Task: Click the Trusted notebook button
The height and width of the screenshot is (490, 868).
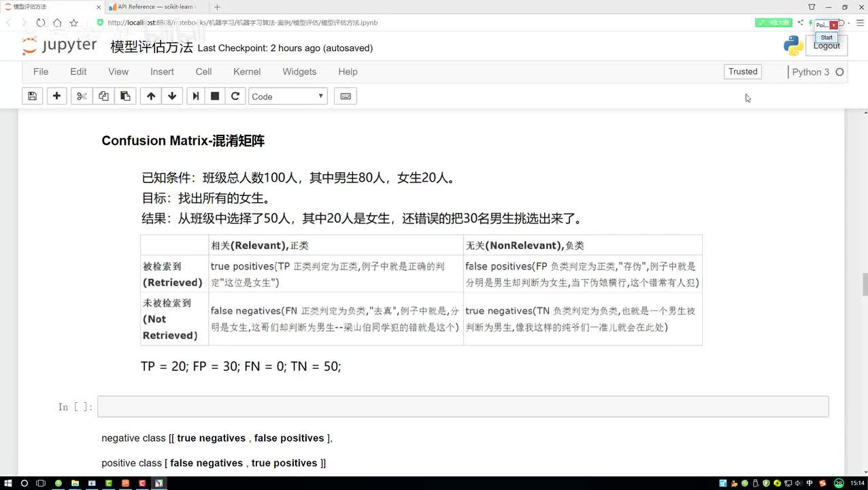Action: [x=743, y=71]
